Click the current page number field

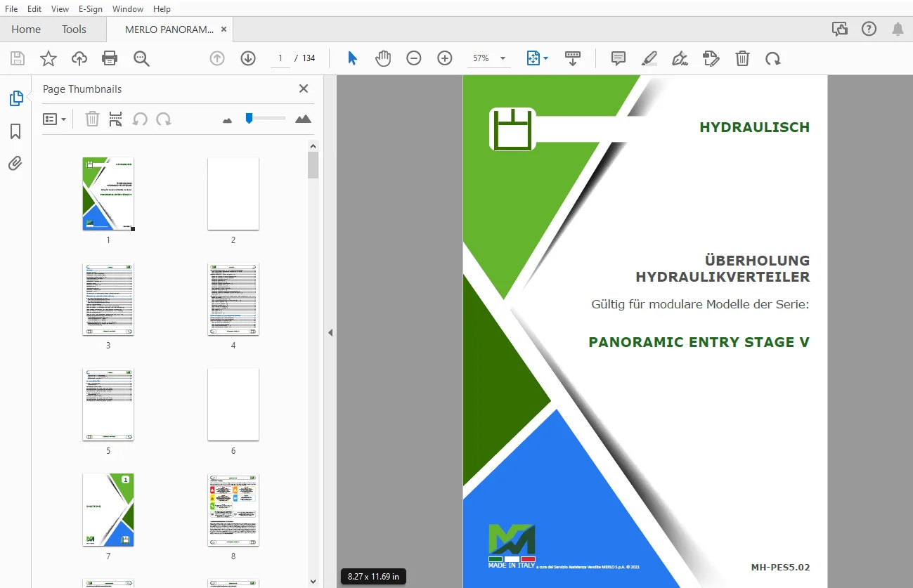280,58
